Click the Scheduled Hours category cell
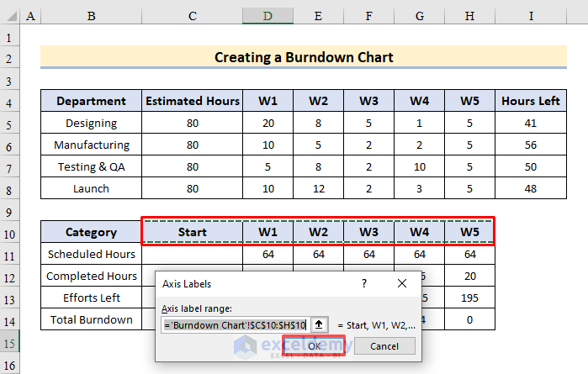588x374 pixels. 91,254
